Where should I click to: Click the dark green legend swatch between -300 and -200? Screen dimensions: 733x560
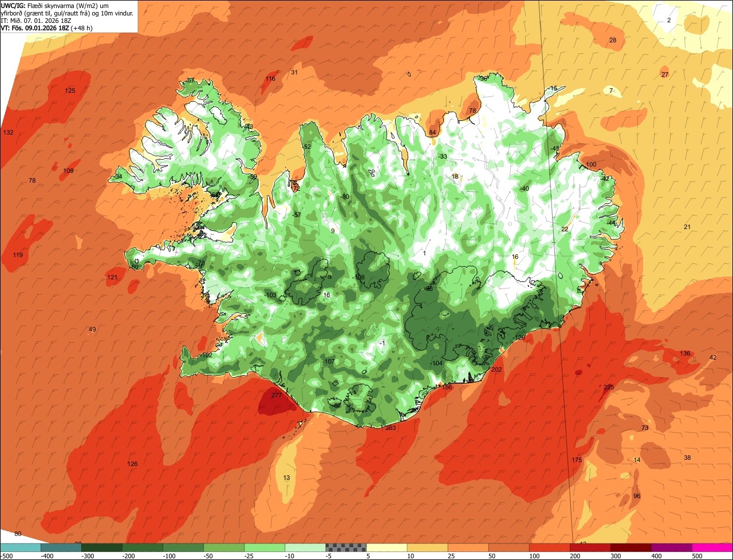pos(102,547)
